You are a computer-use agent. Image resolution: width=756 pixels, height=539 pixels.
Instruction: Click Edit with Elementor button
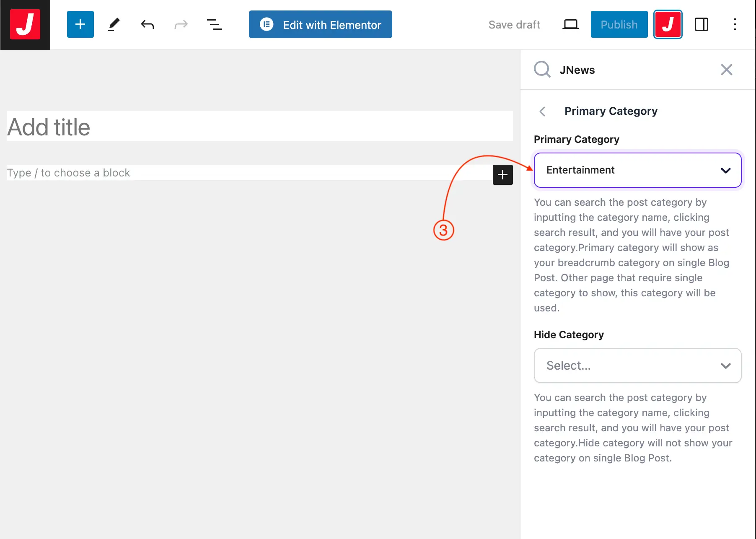click(320, 25)
